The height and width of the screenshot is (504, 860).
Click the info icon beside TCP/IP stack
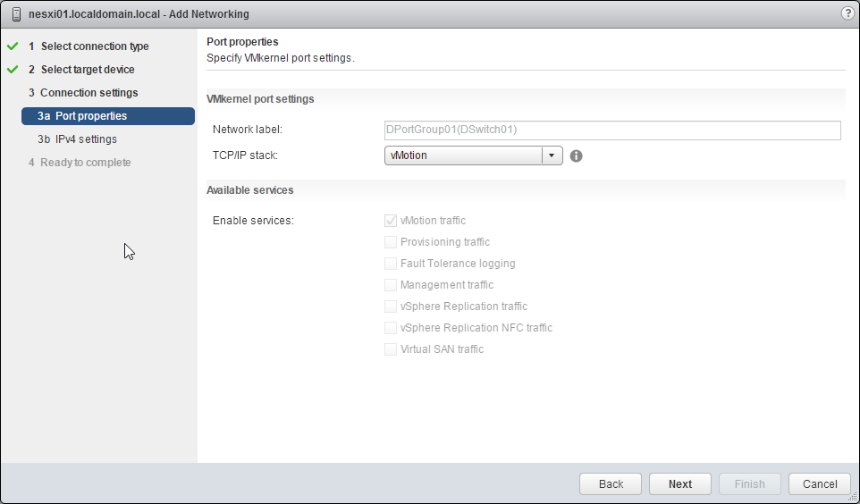click(x=577, y=155)
